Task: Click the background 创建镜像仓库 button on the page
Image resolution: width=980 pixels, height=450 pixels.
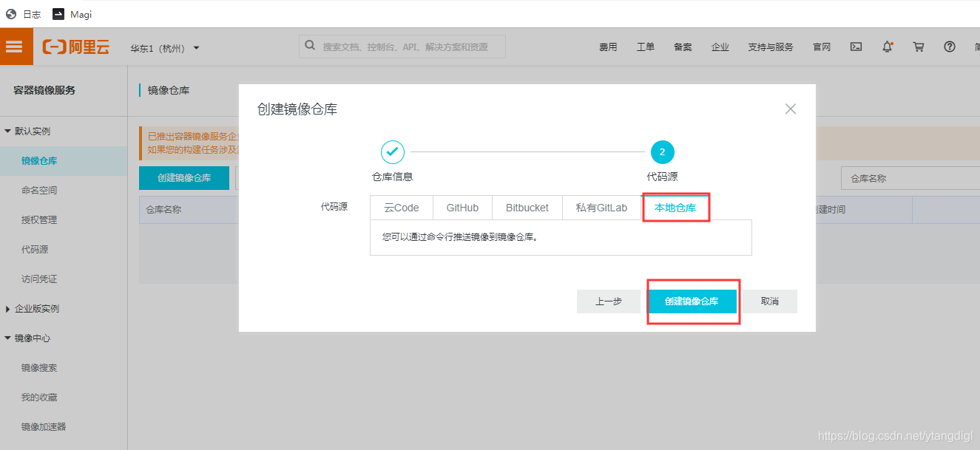Action: (184, 178)
